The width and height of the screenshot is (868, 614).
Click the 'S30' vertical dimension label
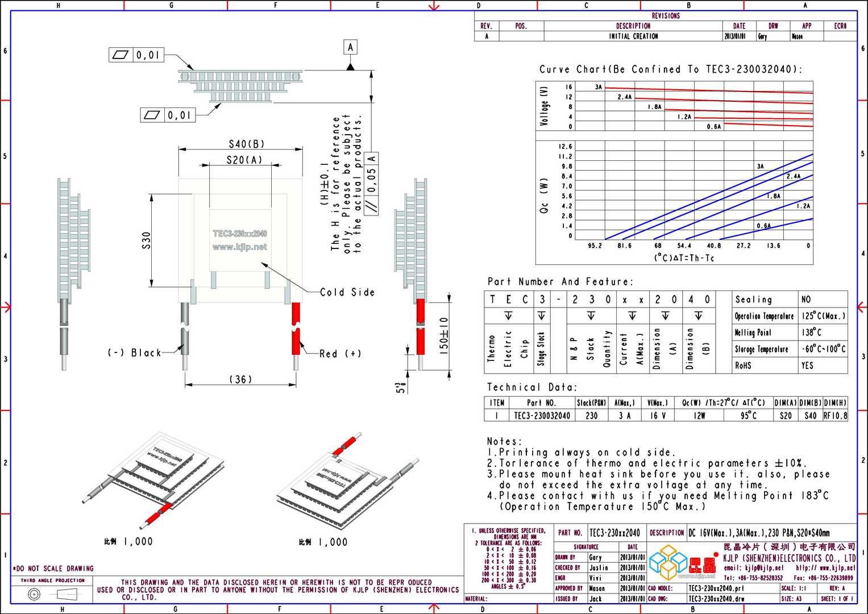147,240
